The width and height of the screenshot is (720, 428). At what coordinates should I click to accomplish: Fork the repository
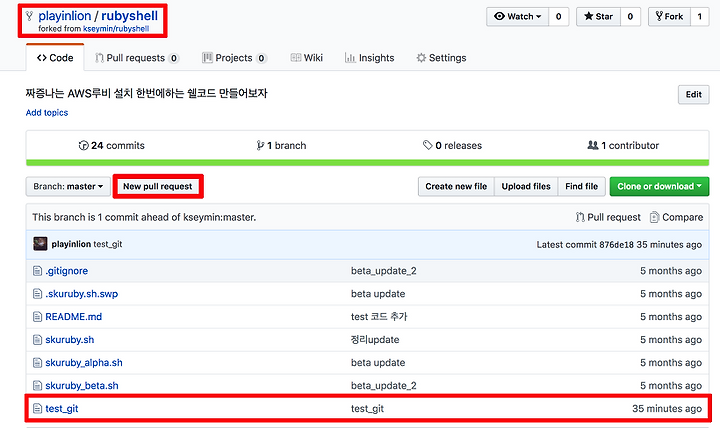point(669,17)
